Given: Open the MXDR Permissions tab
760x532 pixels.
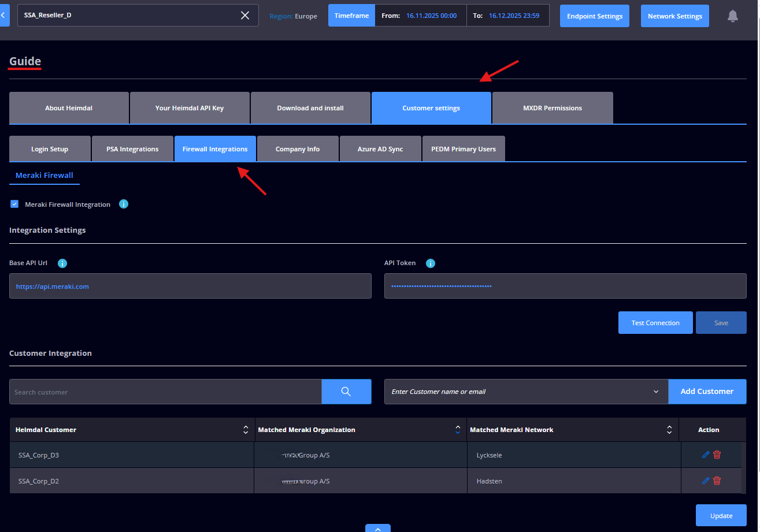Looking at the screenshot, I should 553,108.
